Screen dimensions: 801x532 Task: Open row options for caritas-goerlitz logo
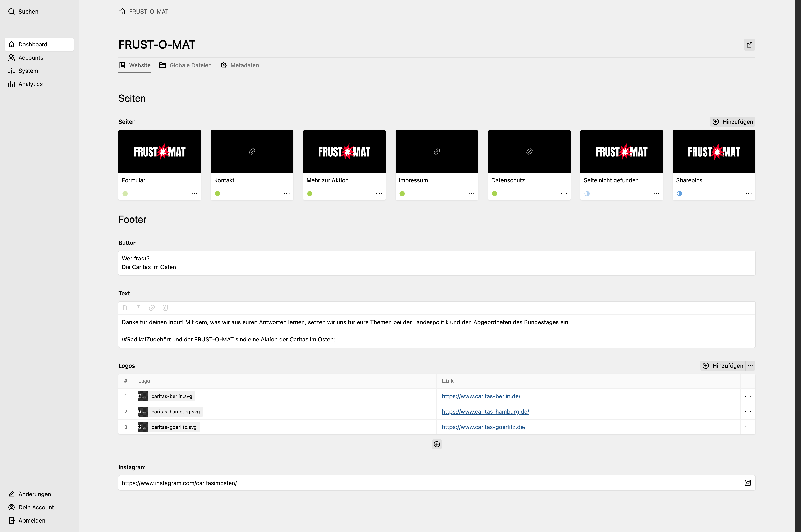coord(748,427)
